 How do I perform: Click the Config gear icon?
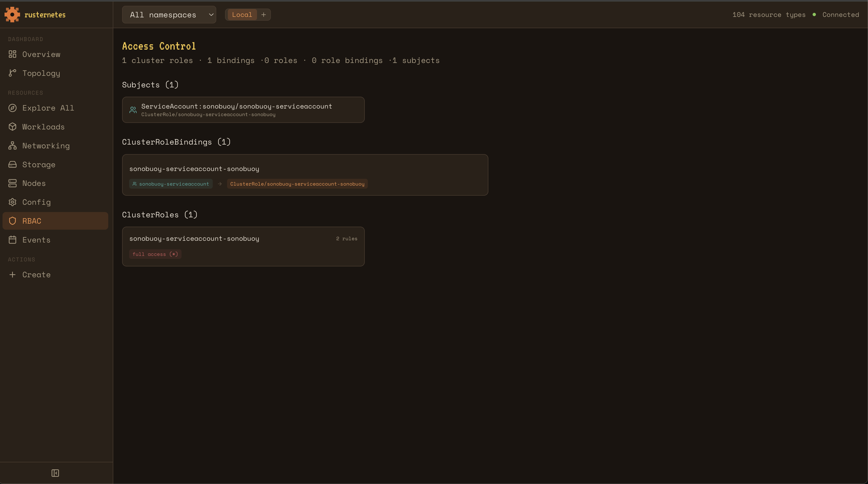[13, 202]
